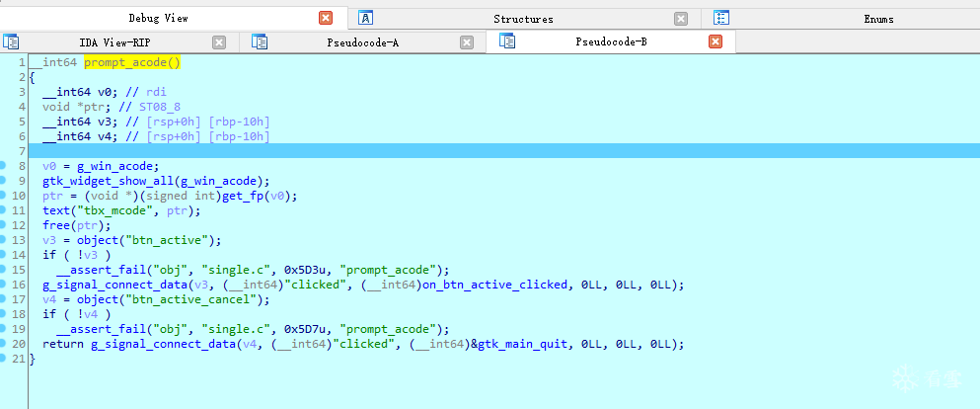
Task: Switch to IDA View-RIP tab
Action: 114,42
